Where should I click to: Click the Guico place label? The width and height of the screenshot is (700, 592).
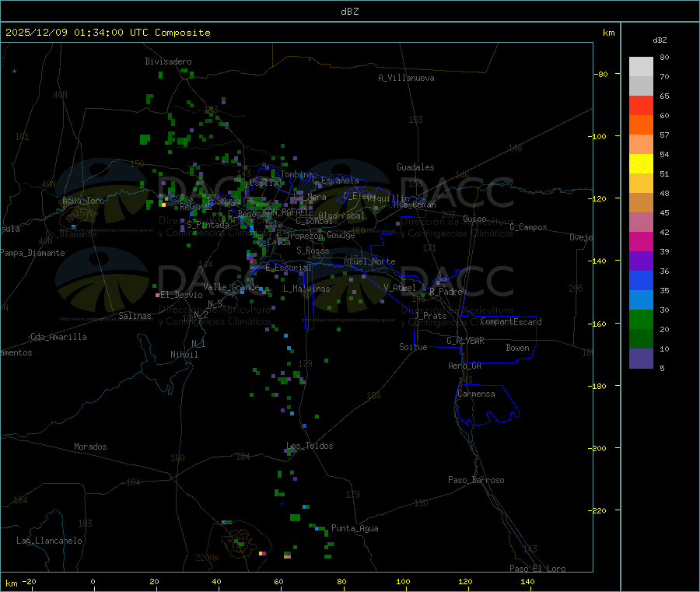pyautogui.click(x=474, y=219)
